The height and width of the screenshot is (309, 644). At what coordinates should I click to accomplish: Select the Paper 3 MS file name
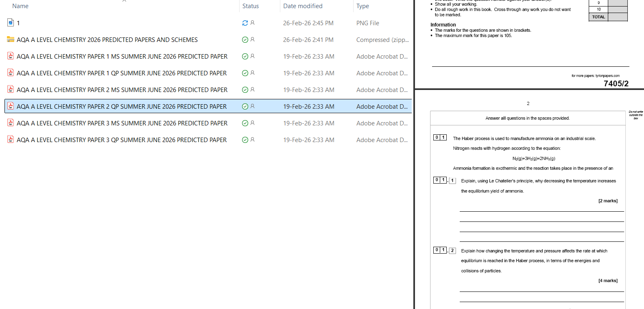[x=122, y=123]
